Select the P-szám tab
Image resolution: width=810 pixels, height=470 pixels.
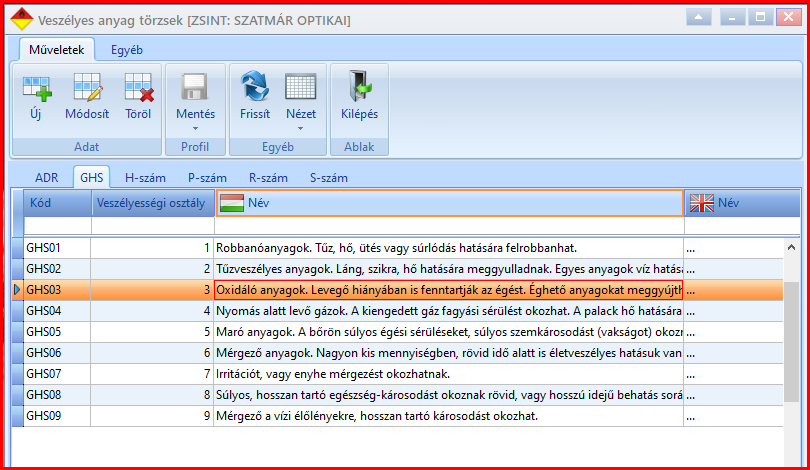coord(207,178)
